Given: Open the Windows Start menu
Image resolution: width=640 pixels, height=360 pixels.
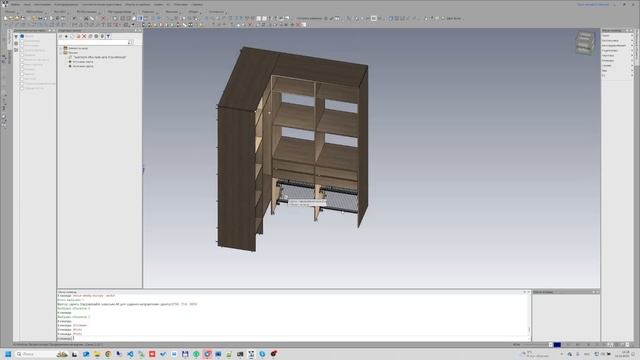Looking at the screenshot, I should pyautogui.click(x=8, y=354).
